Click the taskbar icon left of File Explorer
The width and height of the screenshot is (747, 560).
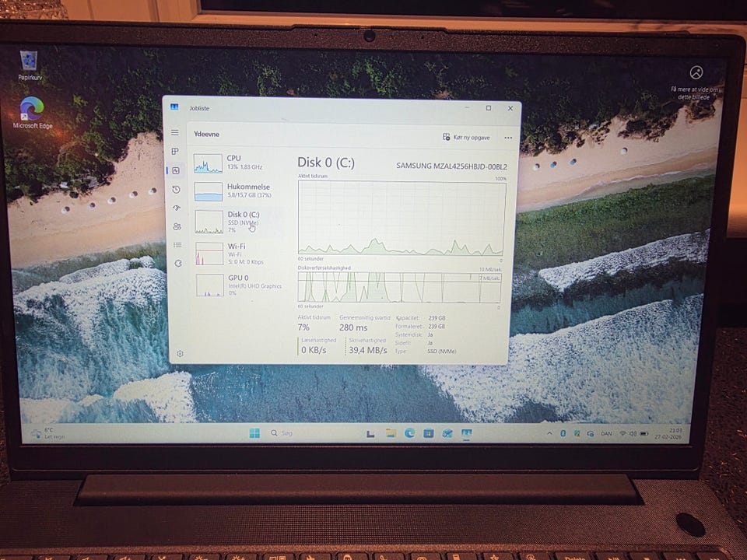coord(370,433)
